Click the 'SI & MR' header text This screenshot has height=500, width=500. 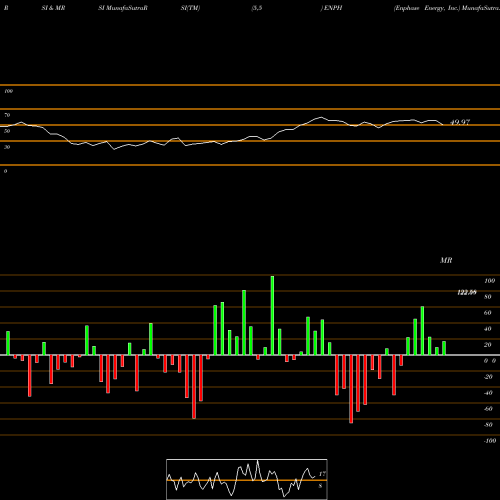(53, 8)
